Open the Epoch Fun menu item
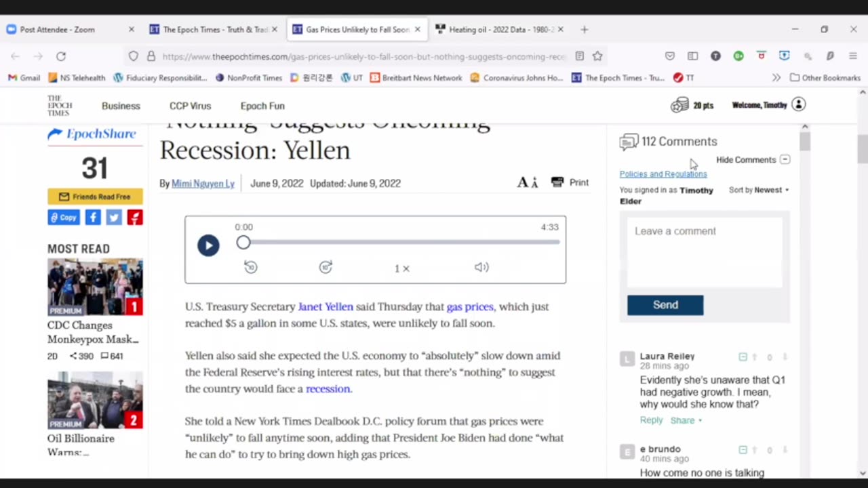This screenshot has height=488, width=868. [262, 106]
